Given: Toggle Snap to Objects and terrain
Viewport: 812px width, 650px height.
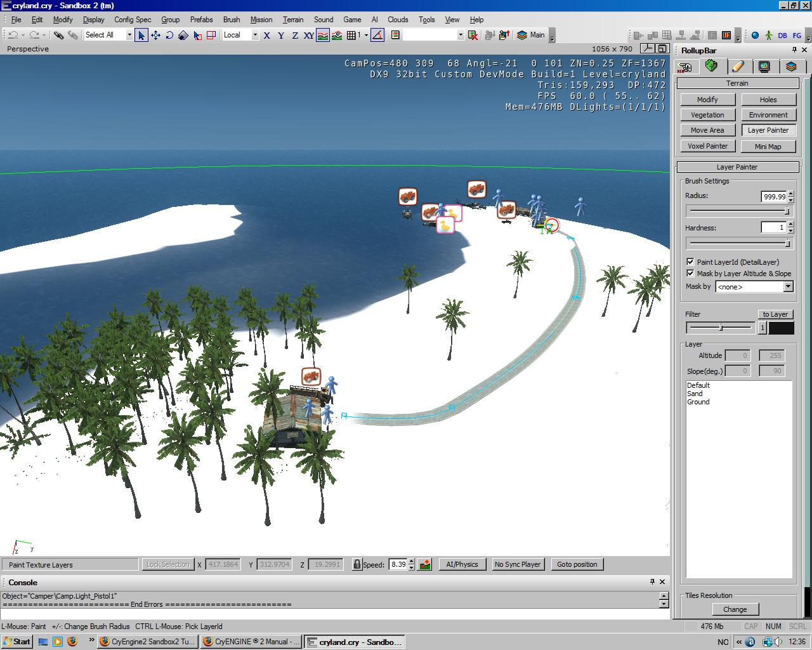Looking at the screenshot, I should (x=337, y=35).
